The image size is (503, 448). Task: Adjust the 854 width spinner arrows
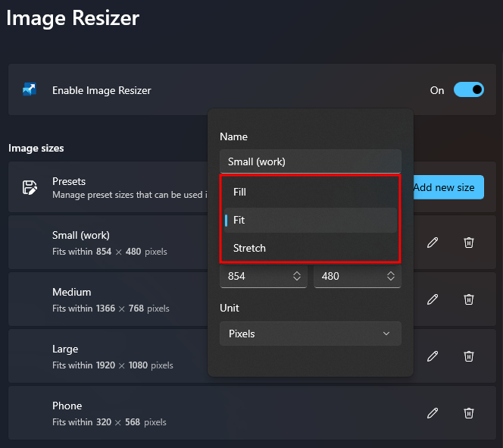[297, 277]
